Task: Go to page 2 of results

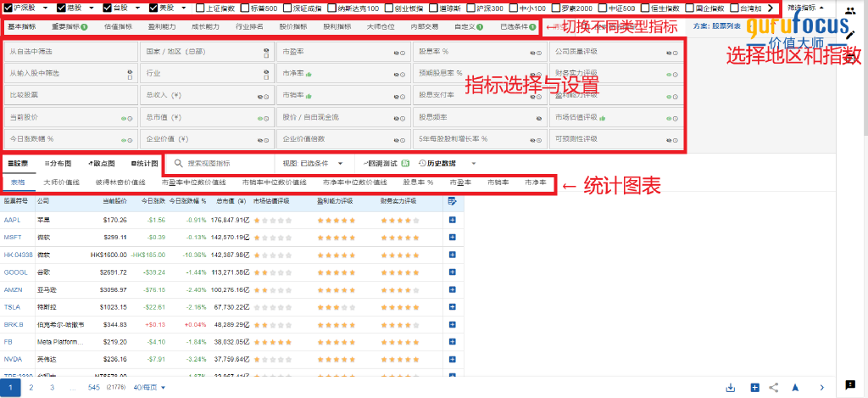Action: [31, 388]
